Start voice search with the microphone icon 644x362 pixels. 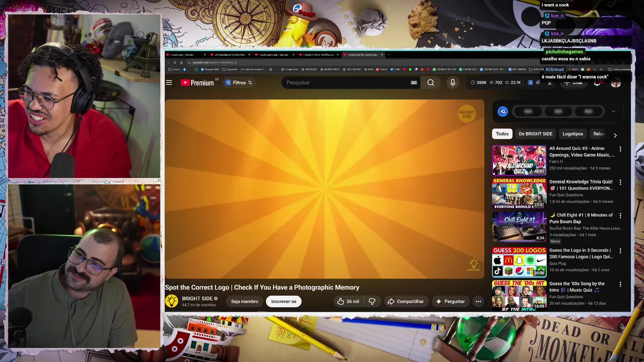click(453, 82)
